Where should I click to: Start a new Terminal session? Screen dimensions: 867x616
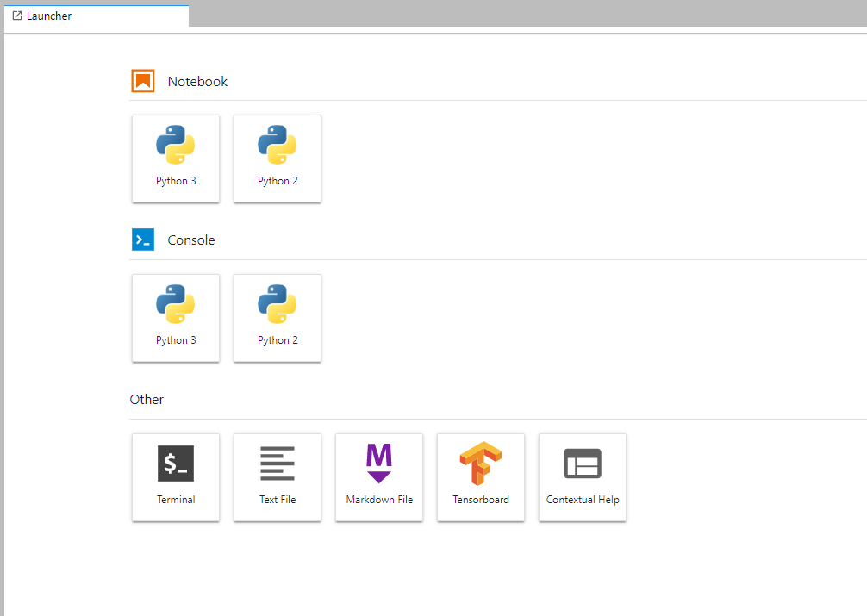tap(176, 477)
